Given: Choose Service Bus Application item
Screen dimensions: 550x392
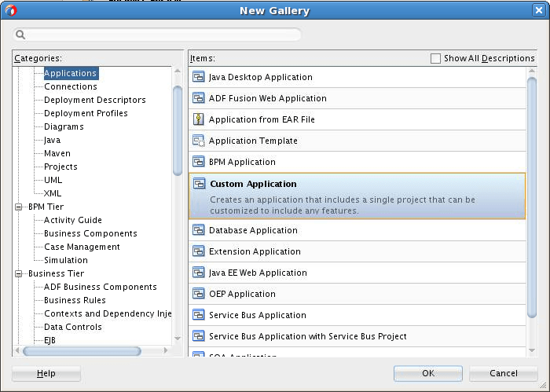Looking at the screenshot, I should (x=357, y=315).
